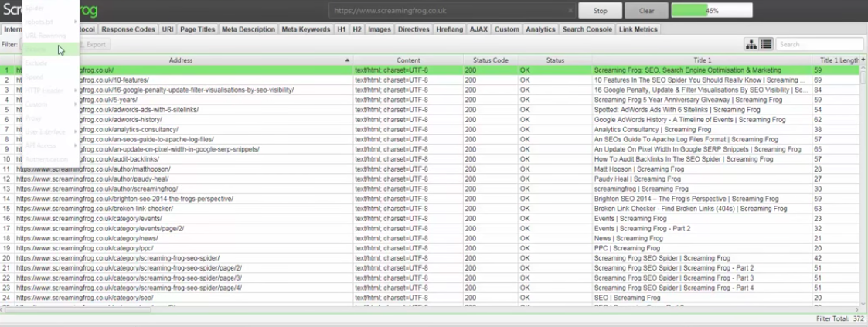Choose Authentication in the Configuration menu
This screenshot has height=327, width=868.
50,159
